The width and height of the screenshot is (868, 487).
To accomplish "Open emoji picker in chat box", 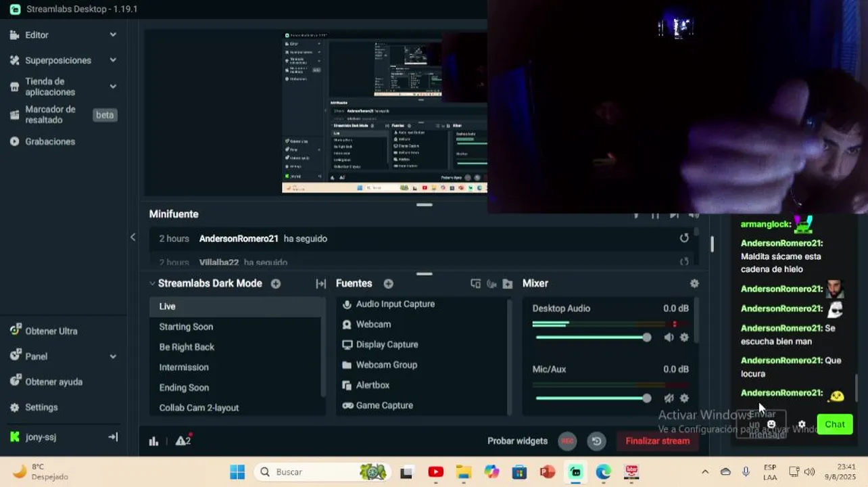I will click(771, 425).
